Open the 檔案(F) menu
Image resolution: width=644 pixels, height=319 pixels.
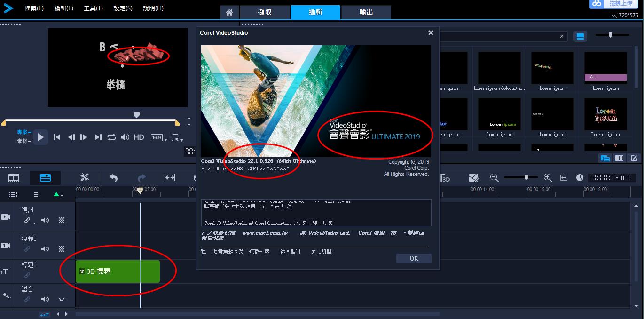(x=34, y=8)
